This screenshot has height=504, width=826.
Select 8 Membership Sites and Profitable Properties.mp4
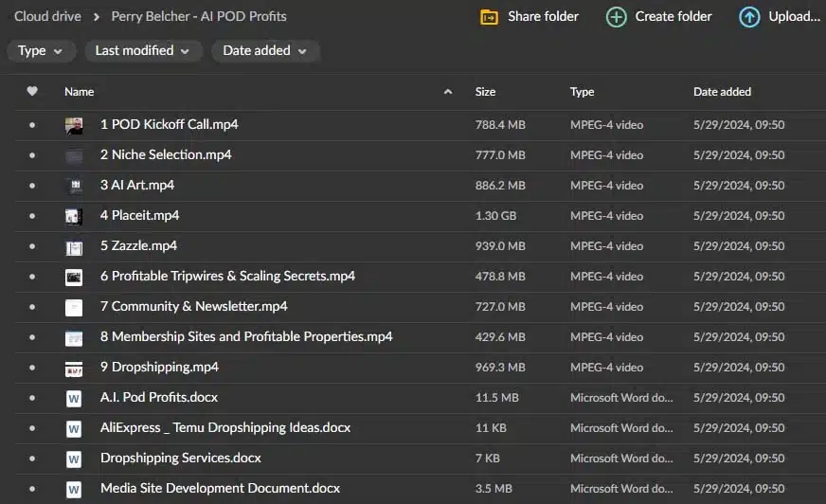246,336
